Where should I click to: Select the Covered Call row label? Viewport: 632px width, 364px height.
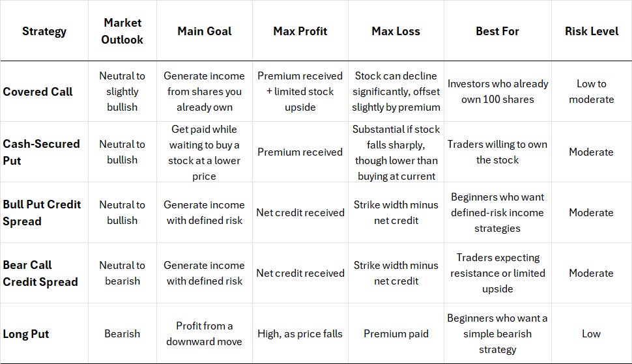[38, 92]
